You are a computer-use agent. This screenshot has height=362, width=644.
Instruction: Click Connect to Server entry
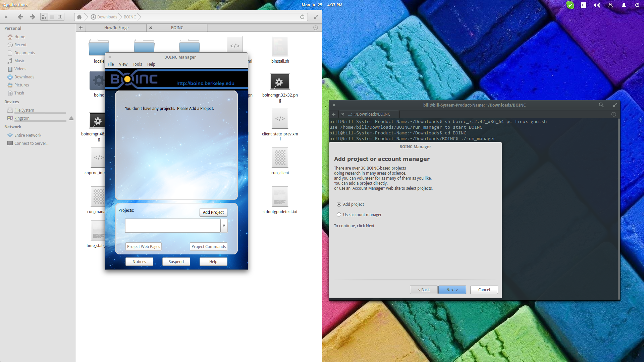(32, 143)
